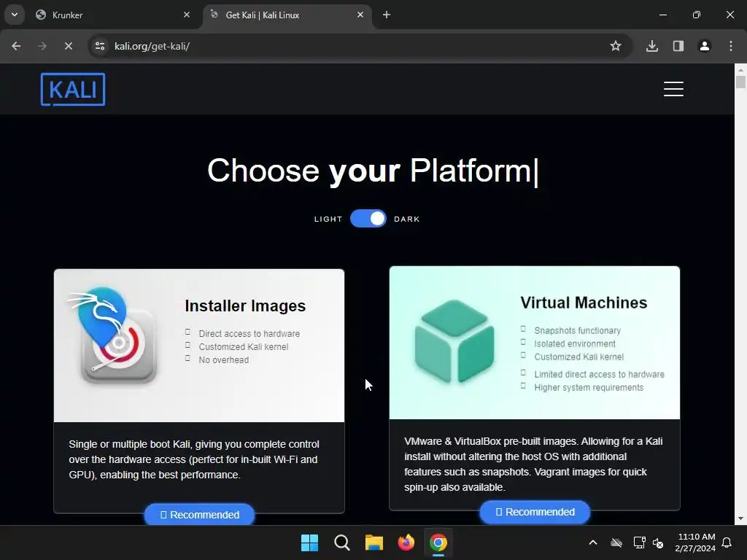Click the Virtual Machines heading
Viewport: 747px width, 560px height.
point(584,303)
